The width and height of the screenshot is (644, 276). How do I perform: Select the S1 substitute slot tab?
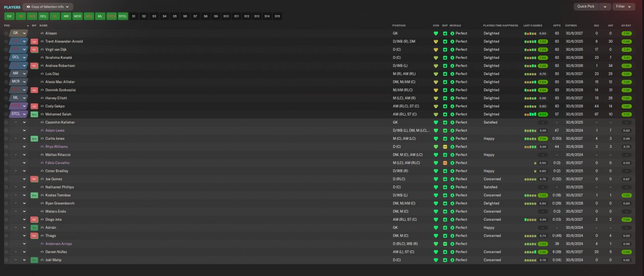(x=134, y=16)
